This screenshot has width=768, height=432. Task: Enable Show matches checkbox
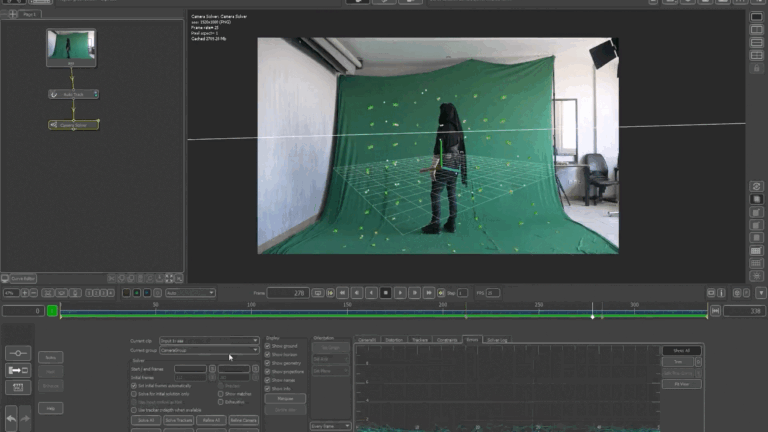[220, 394]
